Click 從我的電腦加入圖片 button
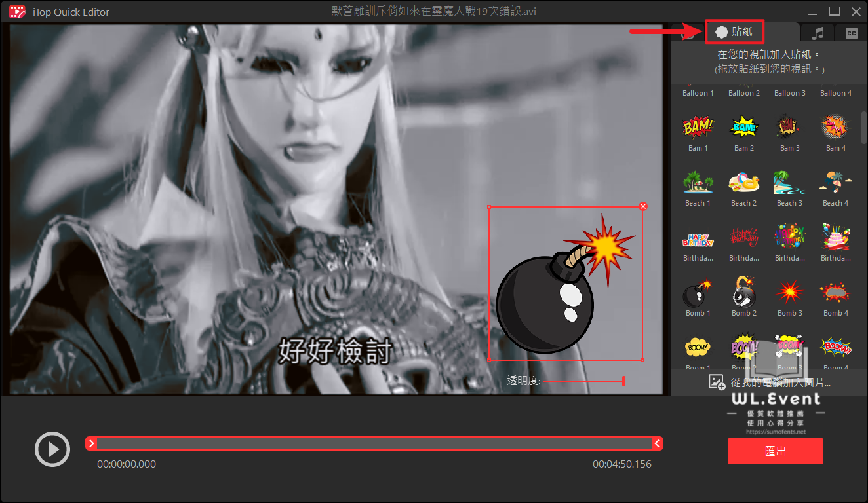 pyautogui.click(x=770, y=382)
